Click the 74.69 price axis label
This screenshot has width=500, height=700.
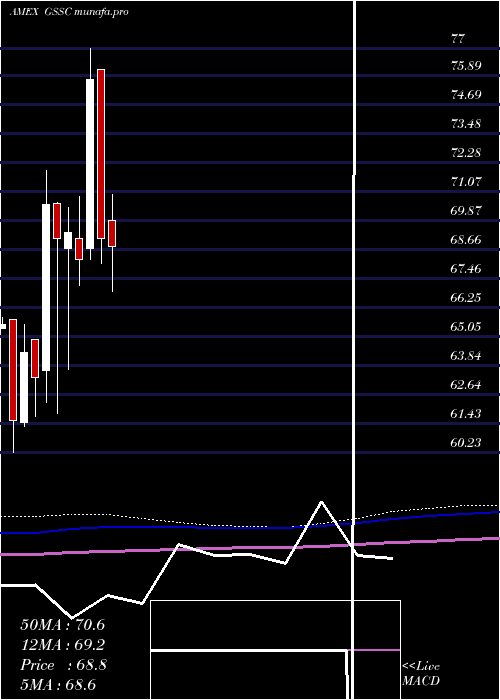(x=466, y=94)
